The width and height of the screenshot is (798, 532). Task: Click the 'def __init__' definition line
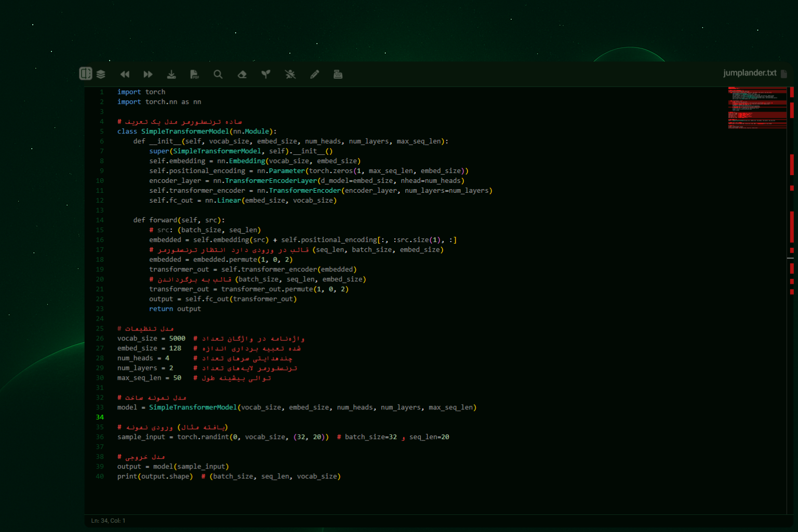(x=290, y=141)
